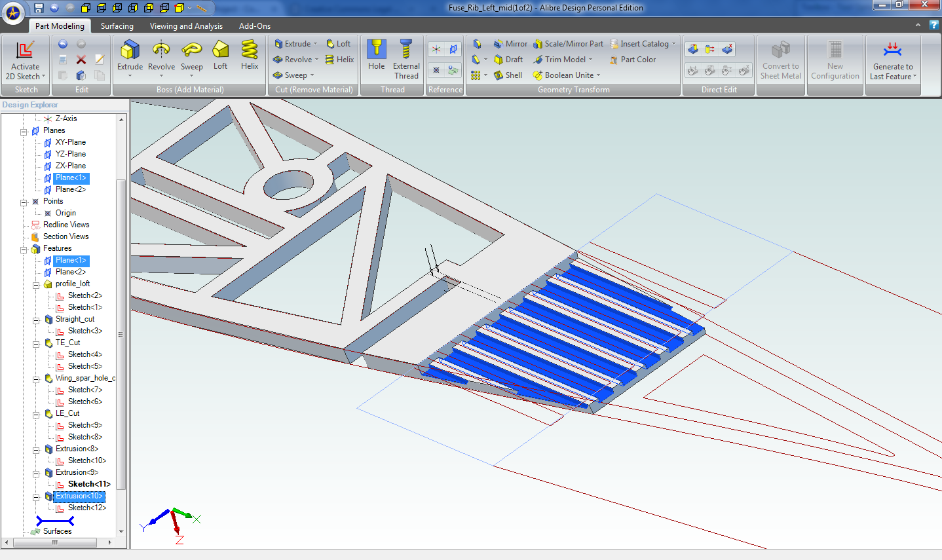Screen dimensions: 942x560
Task: Select the Revolve boss tool
Action: [x=161, y=51]
